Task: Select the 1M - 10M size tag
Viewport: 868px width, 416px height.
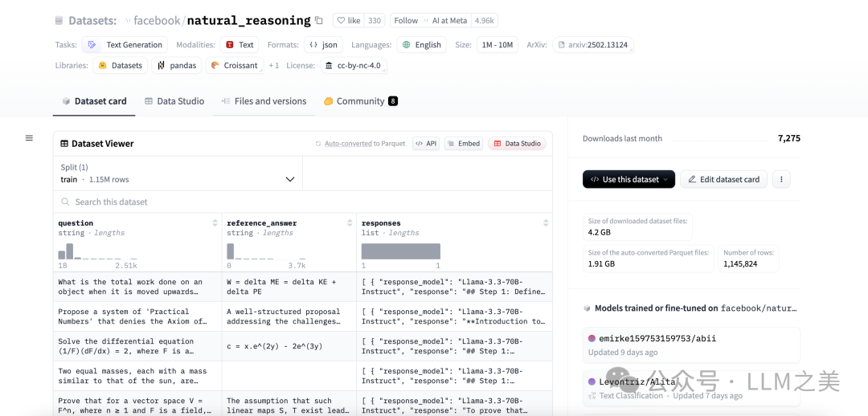Action: click(497, 45)
